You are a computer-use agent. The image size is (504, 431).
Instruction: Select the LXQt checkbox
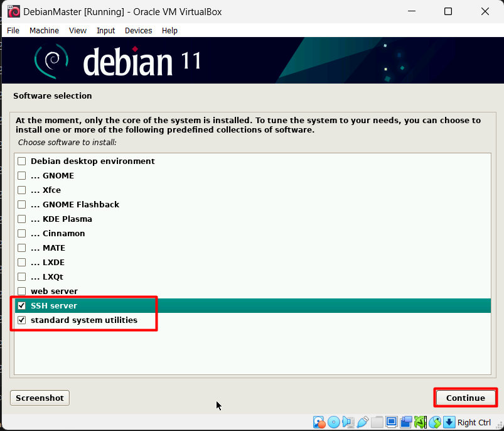click(21, 277)
